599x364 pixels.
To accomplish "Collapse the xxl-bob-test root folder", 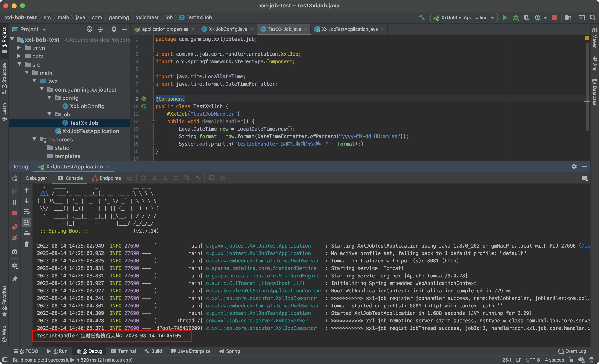I will pos(12,39).
